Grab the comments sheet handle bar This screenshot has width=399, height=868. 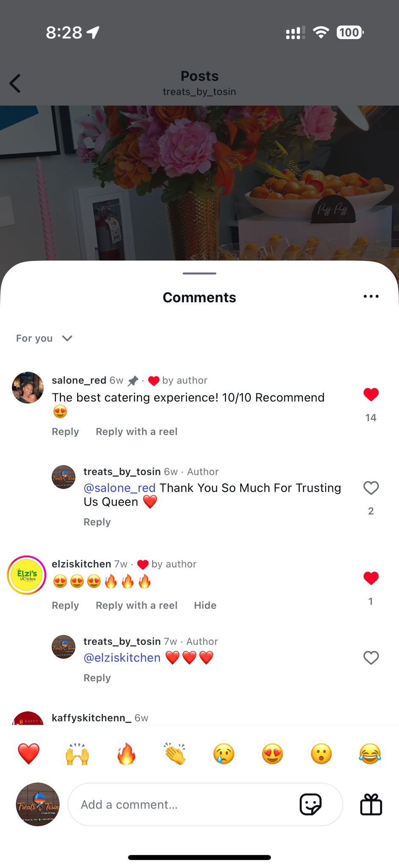[x=199, y=273]
